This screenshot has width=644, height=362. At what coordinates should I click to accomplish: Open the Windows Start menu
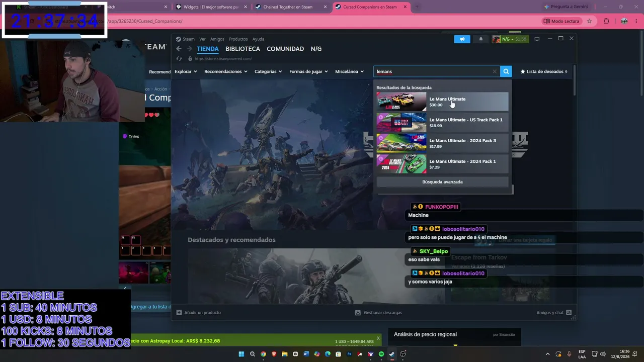tap(242, 354)
